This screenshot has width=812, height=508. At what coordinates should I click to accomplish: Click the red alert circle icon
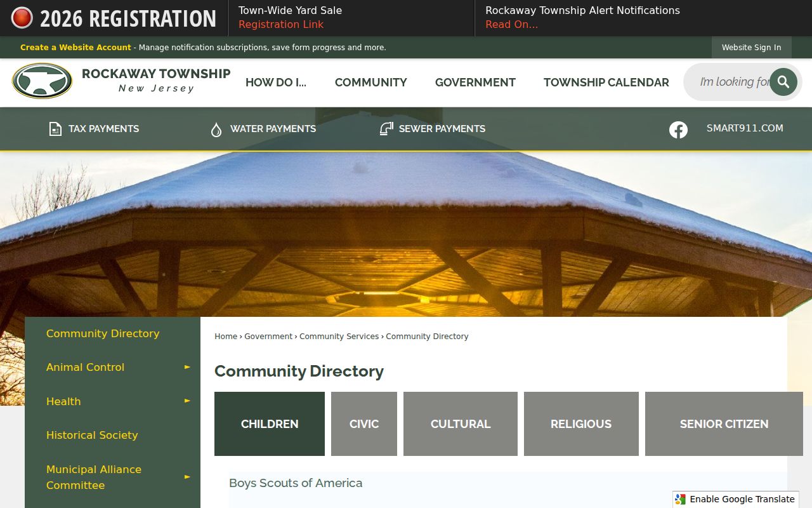click(22, 18)
